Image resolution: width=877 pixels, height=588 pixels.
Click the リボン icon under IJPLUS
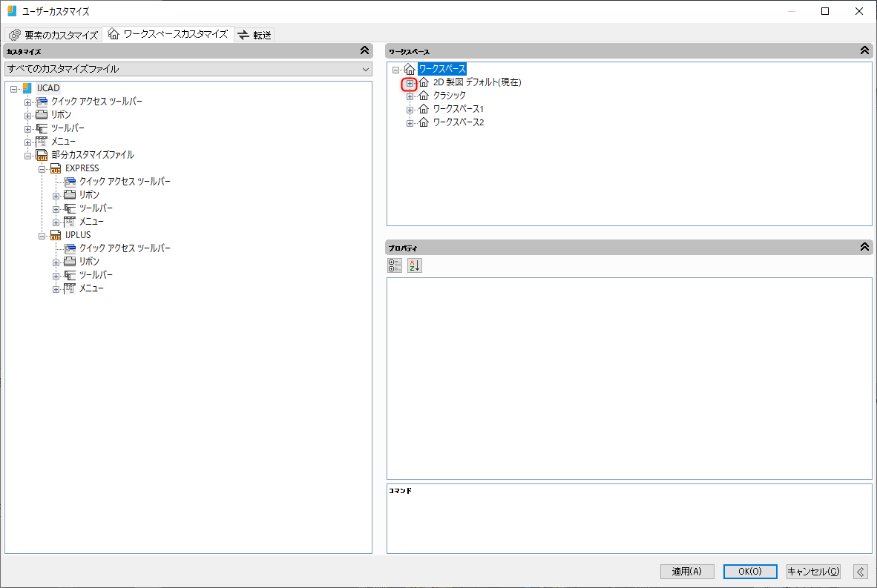click(x=69, y=262)
